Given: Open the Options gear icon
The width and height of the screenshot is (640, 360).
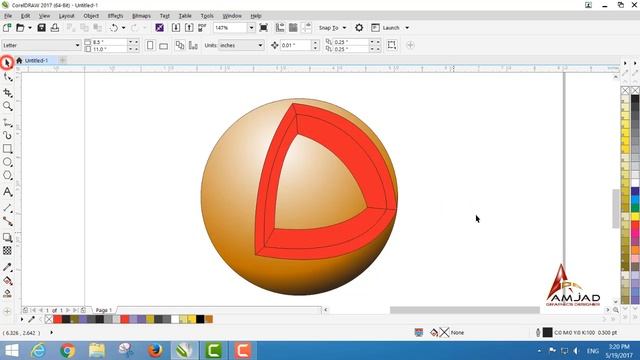Looking at the screenshot, I should coord(359,28).
